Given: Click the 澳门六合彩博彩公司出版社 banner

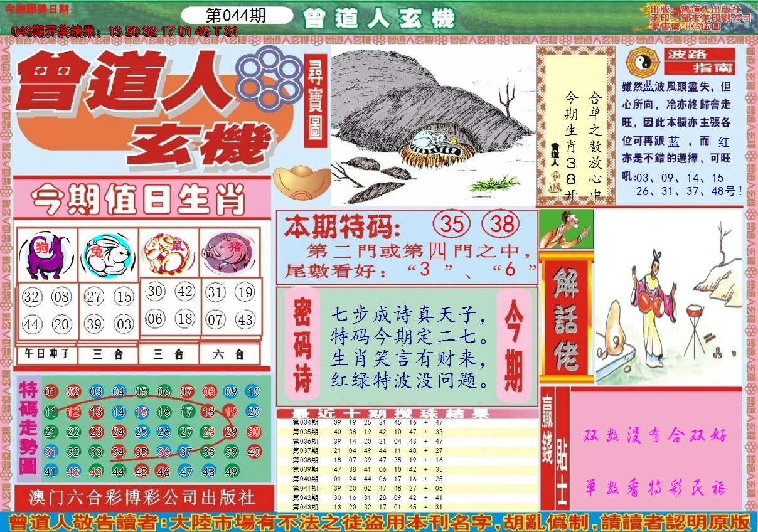Looking at the screenshot, I should pyautogui.click(x=144, y=498).
